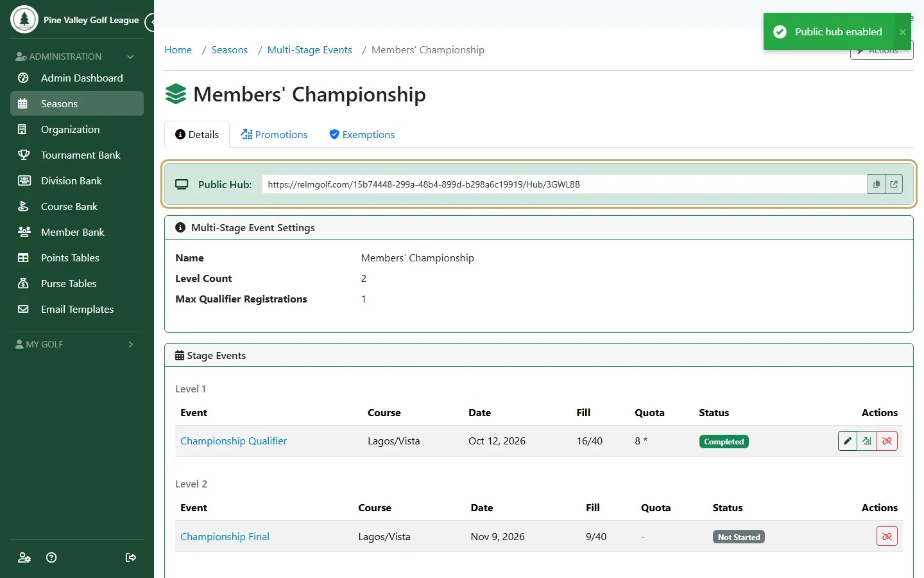924x578 pixels.
Task: Open Tournament Bank in the sidebar
Action: pyautogui.click(x=77, y=155)
